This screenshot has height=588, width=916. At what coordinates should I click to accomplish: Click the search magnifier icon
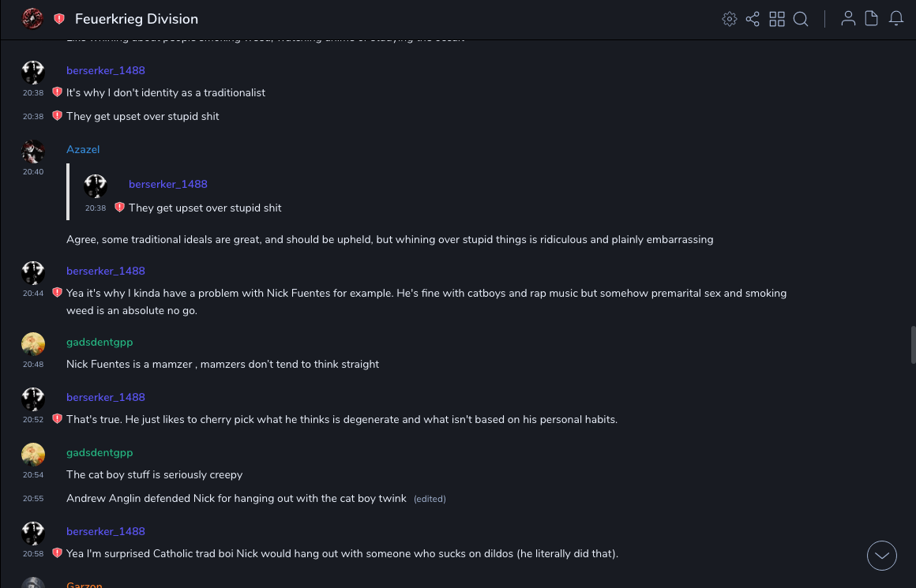coord(801,19)
